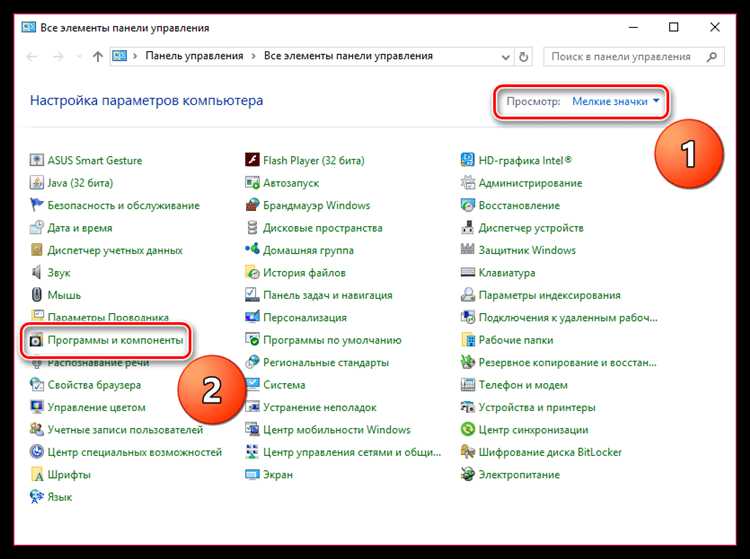Open Центр управления сетями link
750x559 pixels.
pos(352,452)
